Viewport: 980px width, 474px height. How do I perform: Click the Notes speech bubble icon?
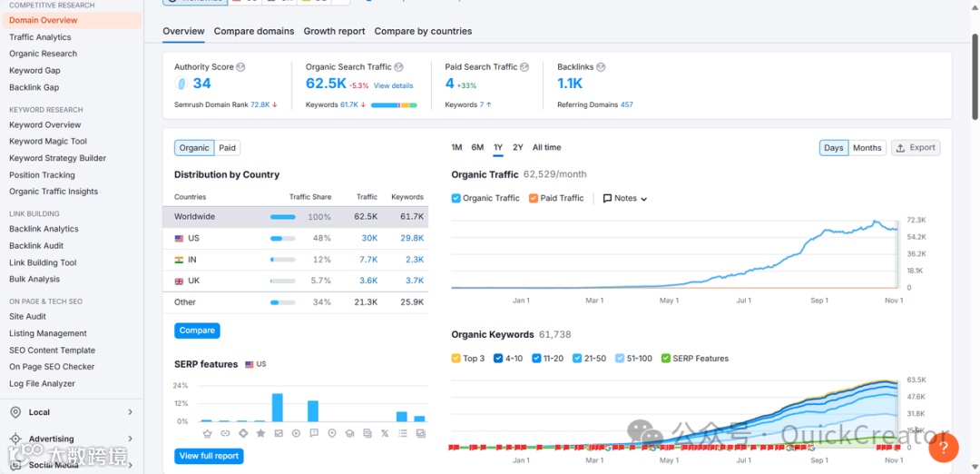click(607, 198)
